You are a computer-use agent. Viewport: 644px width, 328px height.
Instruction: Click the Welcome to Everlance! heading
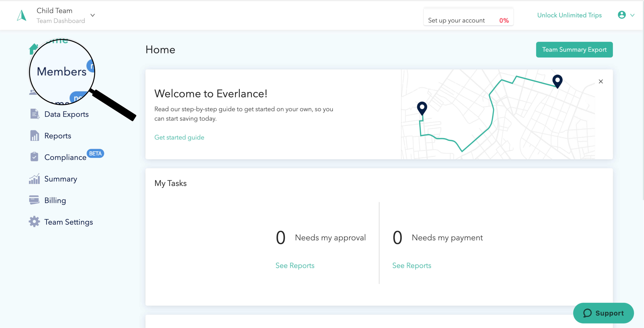coord(211,93)
